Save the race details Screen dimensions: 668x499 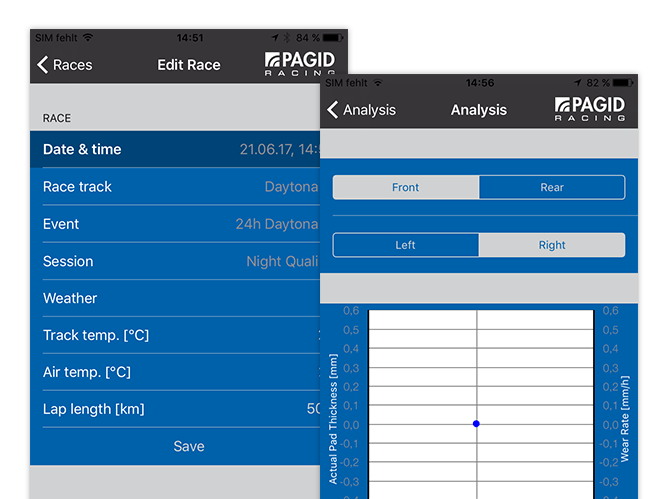[189, 446]
